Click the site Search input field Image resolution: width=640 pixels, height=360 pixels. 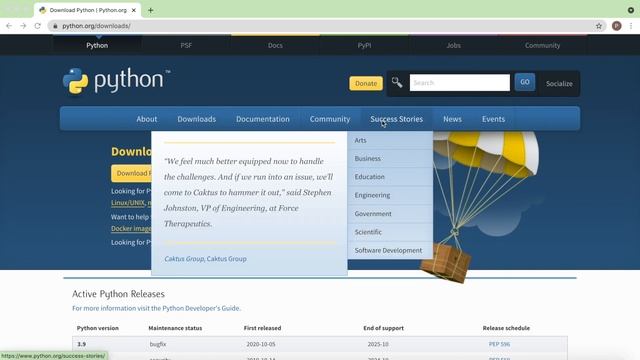pyautogui.click(x=460, y=83)
